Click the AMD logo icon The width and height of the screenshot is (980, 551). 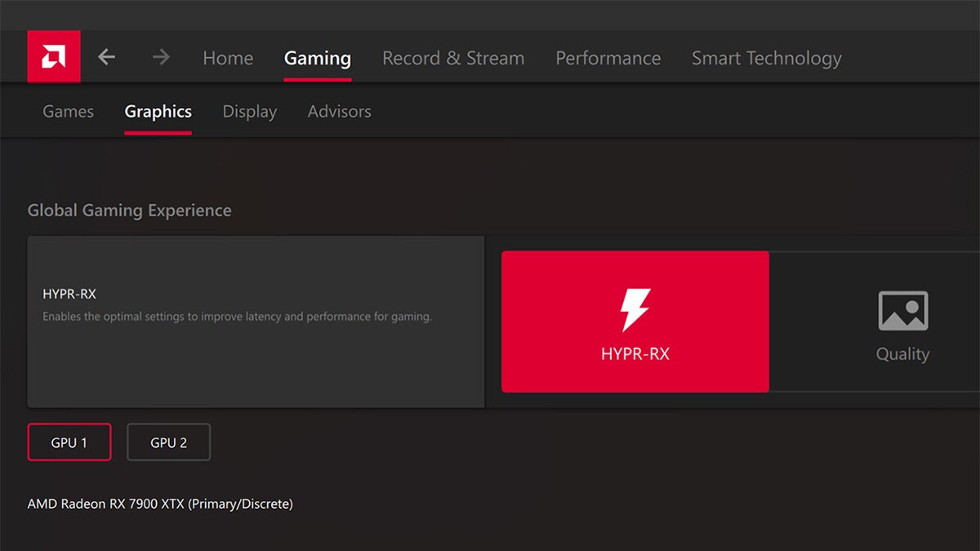(x=54, y=57)
